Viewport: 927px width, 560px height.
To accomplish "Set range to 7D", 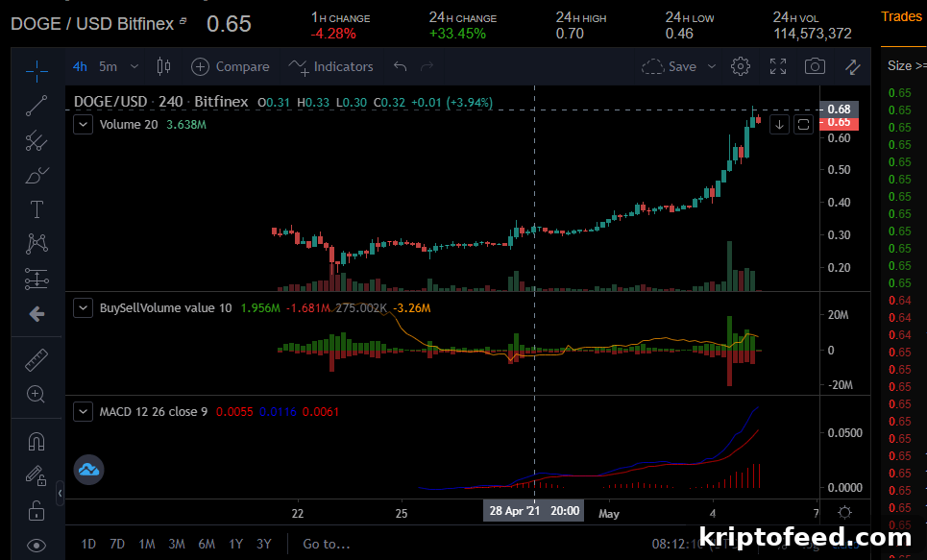I will (117, 544).
